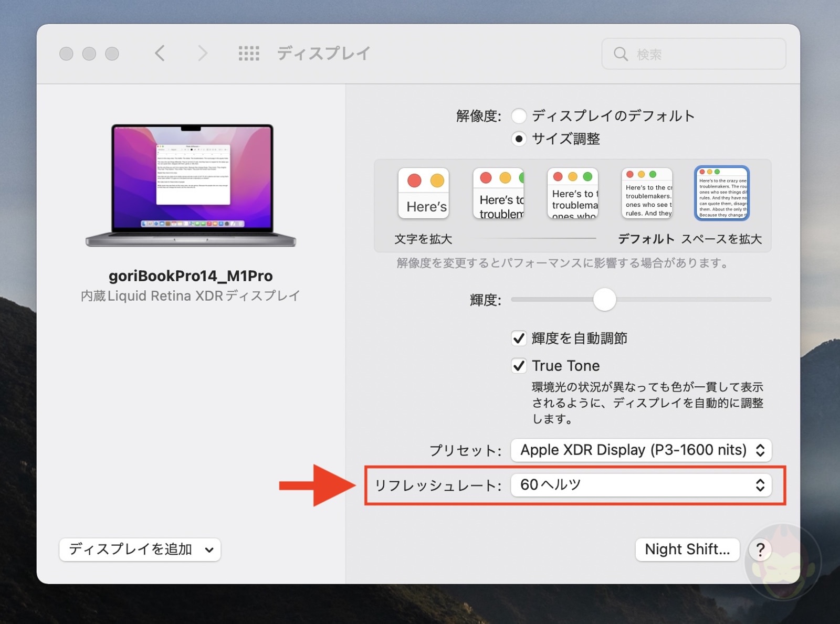The image size is (840, 624).
Task: Open the プリセット dropdown
Action: [641, 450]
